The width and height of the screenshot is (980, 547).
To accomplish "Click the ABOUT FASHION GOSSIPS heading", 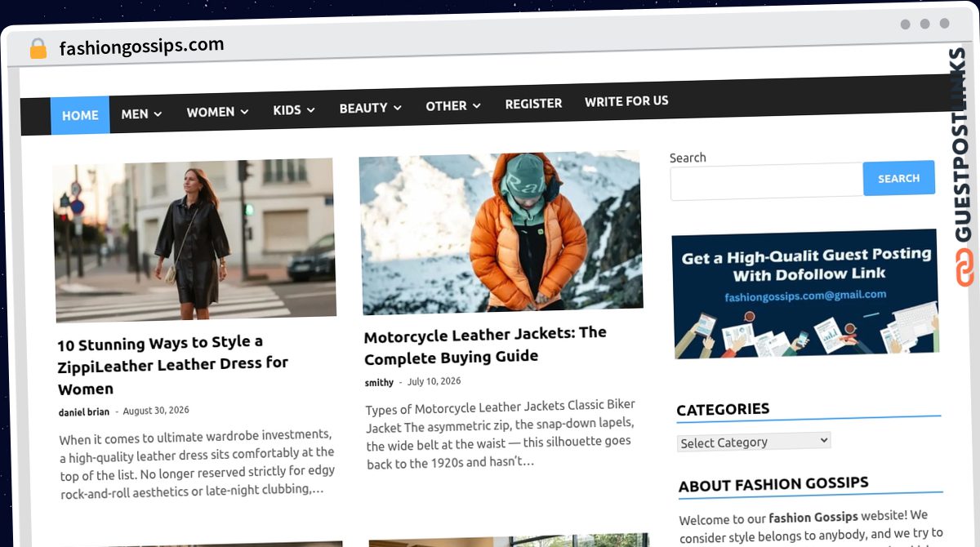I will (774, 485).
